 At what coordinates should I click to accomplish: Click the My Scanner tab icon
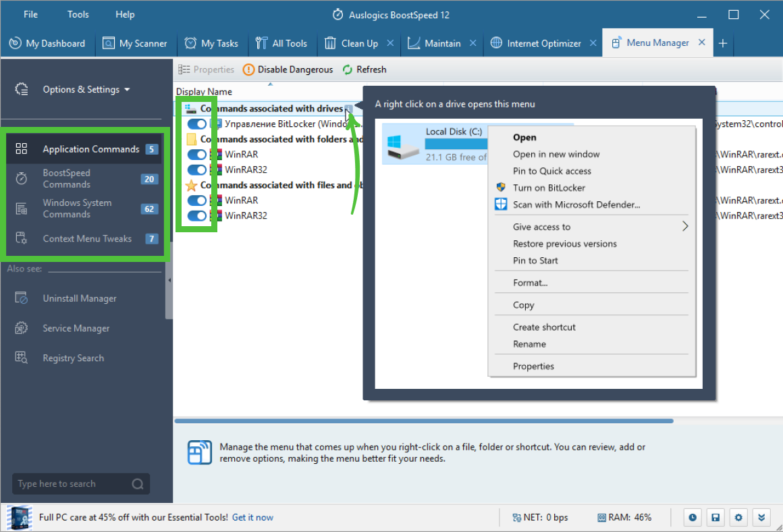click(x=109, y=43)
